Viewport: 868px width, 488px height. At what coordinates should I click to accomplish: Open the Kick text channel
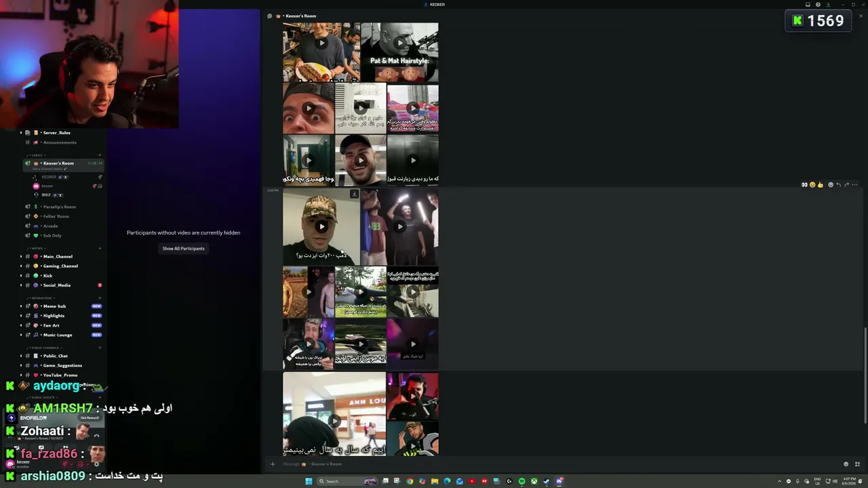pyautogui.click(x=47, y=276)
